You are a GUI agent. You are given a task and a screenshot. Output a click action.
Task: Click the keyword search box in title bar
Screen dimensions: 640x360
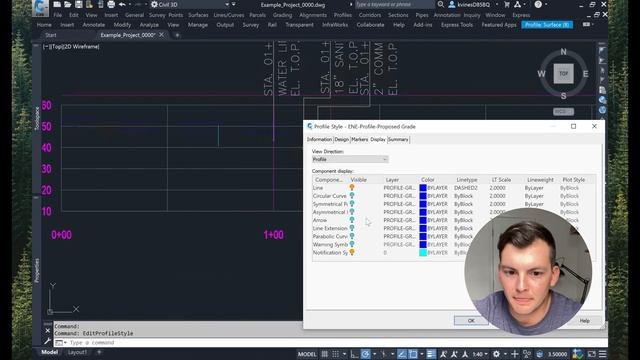(394, 4)
